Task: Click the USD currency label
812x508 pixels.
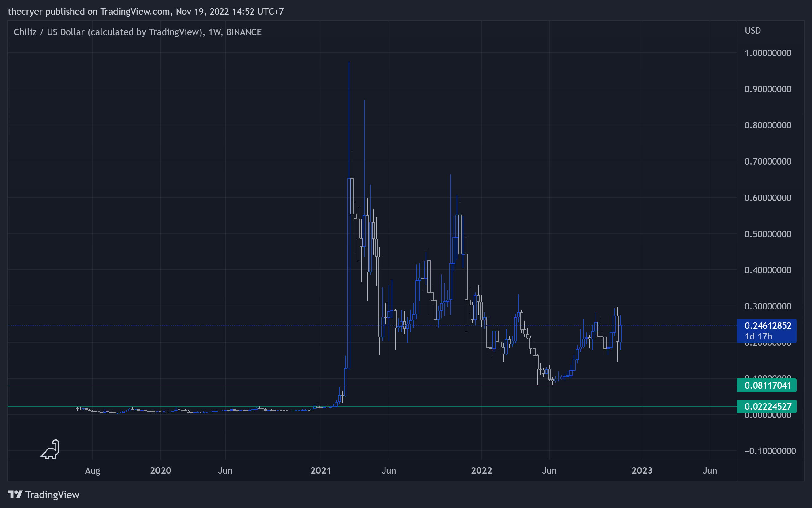Action: 753,31
